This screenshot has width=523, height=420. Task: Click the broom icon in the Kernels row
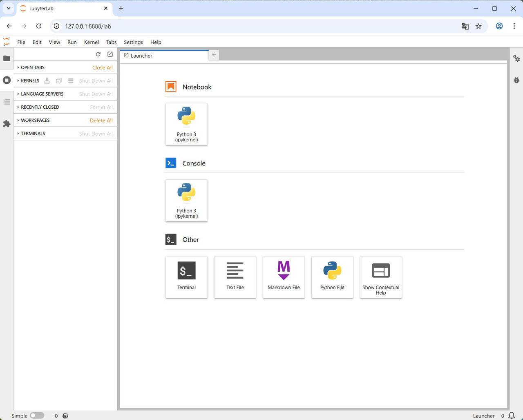tap(47, 81)
